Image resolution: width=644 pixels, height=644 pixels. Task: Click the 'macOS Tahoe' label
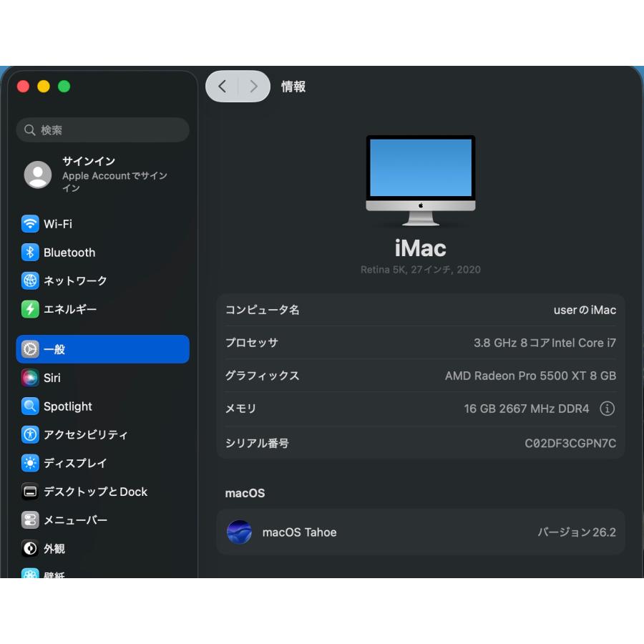pyautogui.click(x=299, y=532)
